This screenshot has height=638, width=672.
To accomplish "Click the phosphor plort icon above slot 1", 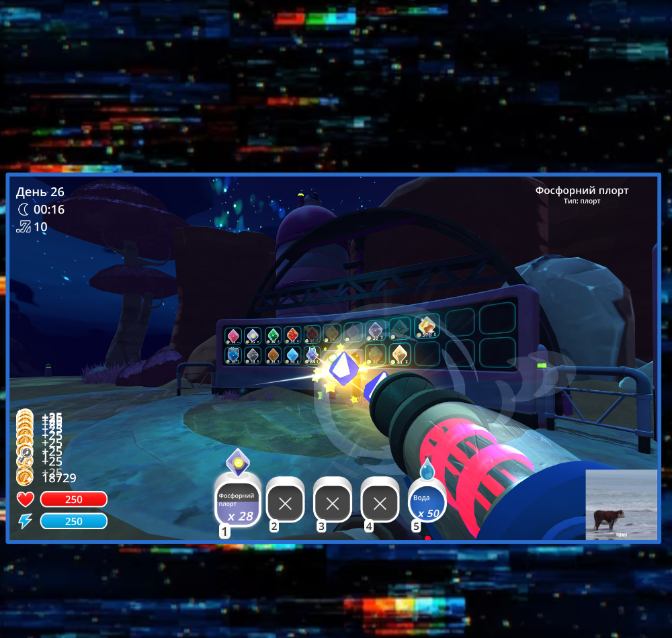I will [237, 463].
